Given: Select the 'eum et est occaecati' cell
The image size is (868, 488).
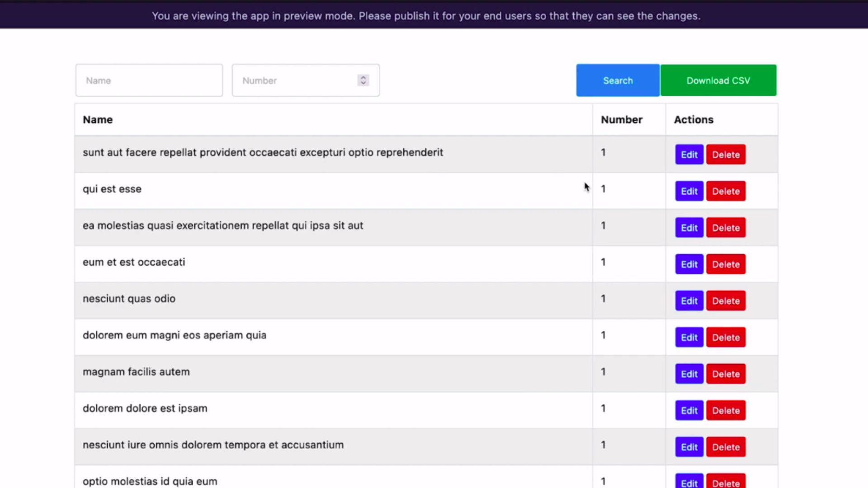Looking at the screenshot, I should point(334,264).
